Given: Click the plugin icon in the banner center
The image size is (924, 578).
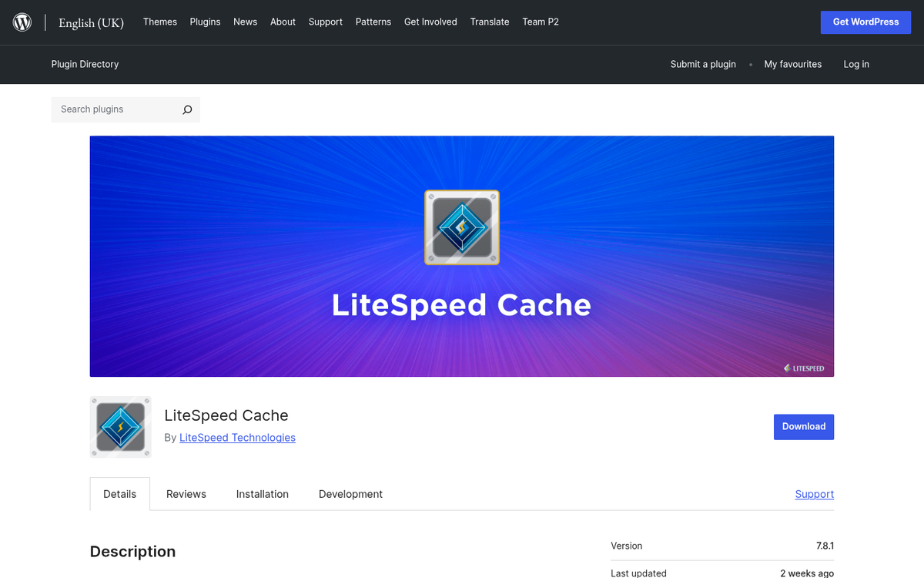Looking at the screenshot, I should click(x=461, y=227).
